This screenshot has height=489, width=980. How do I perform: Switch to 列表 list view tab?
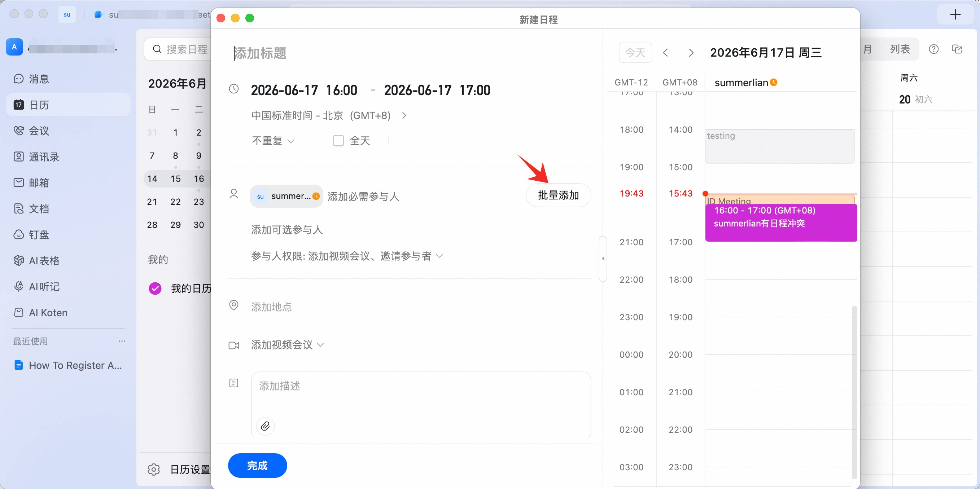coord(900,49)
